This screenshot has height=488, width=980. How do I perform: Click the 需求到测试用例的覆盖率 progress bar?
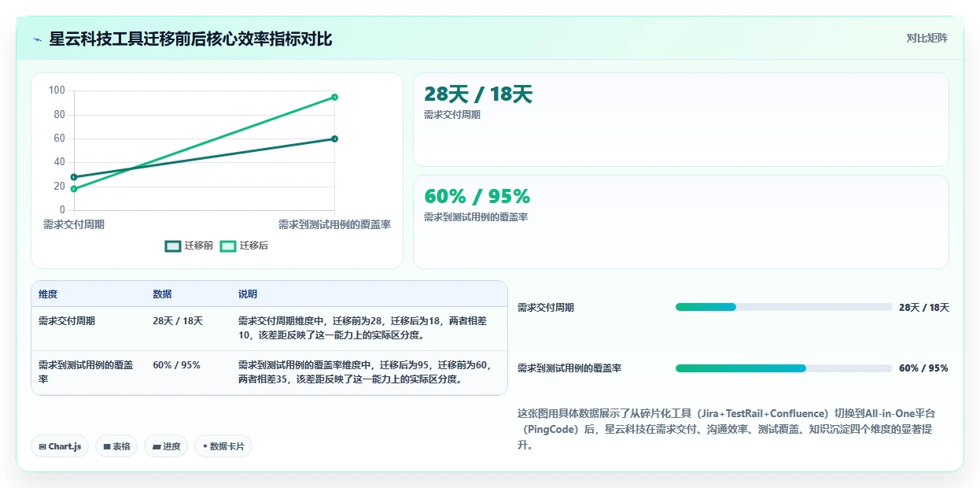(783, 368)
